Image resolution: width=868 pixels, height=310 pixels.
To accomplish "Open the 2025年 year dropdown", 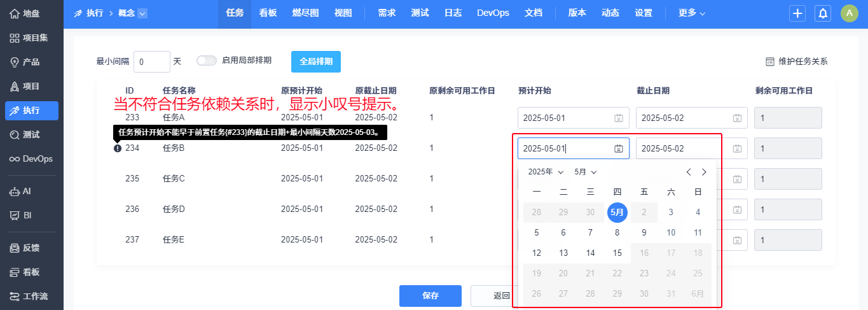I will pyautogui.click(x=546, y=172).
